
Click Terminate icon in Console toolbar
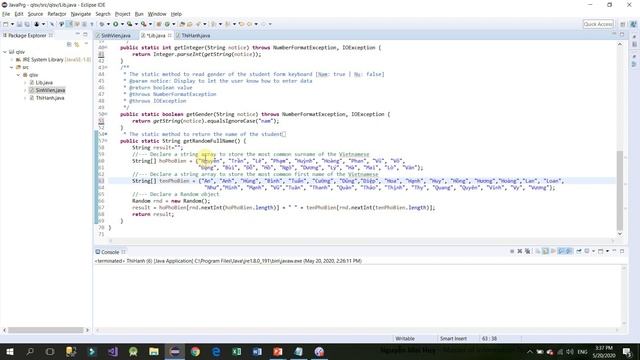[x=512, y=251]
